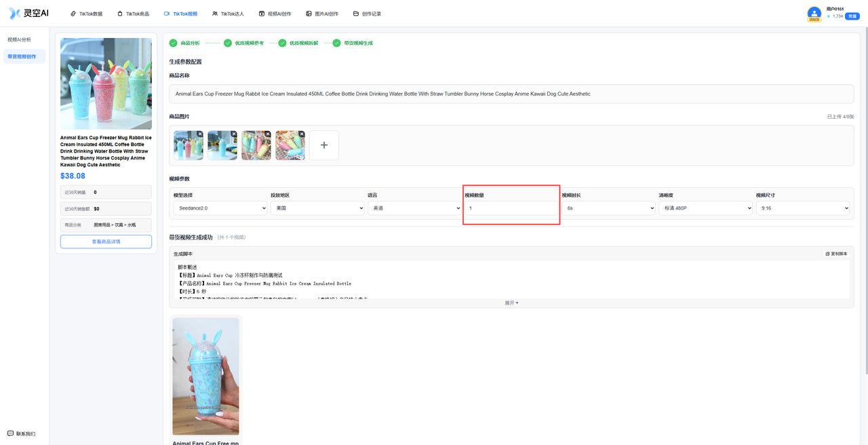Go to the 视频AI创作 tab
The width and height of the screenshot is (868, 445).
pos(275,14)
